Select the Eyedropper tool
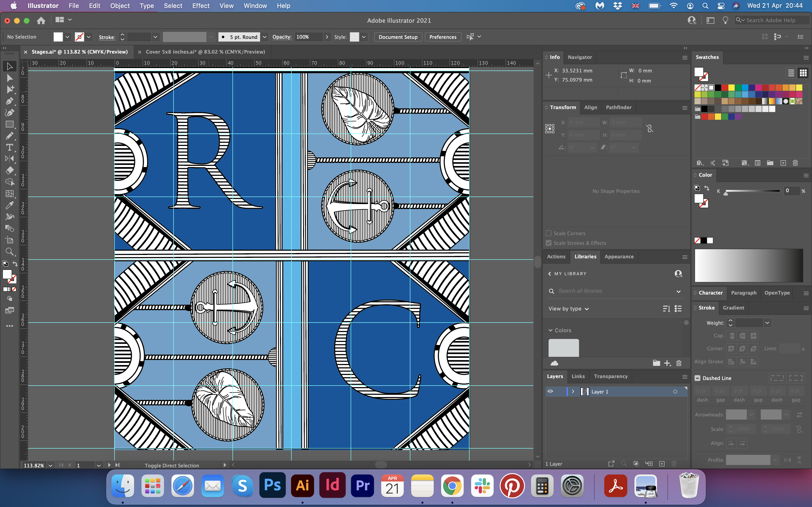Image resolution: width=812 pixels, height=507 pixels. [x=9, y=205]
